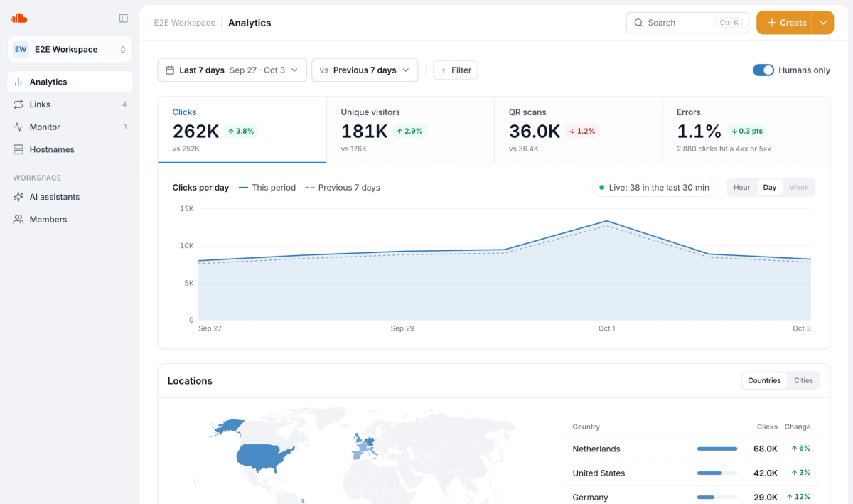Click the This period legend entry
853x504 pixels.
coord(267,188)
